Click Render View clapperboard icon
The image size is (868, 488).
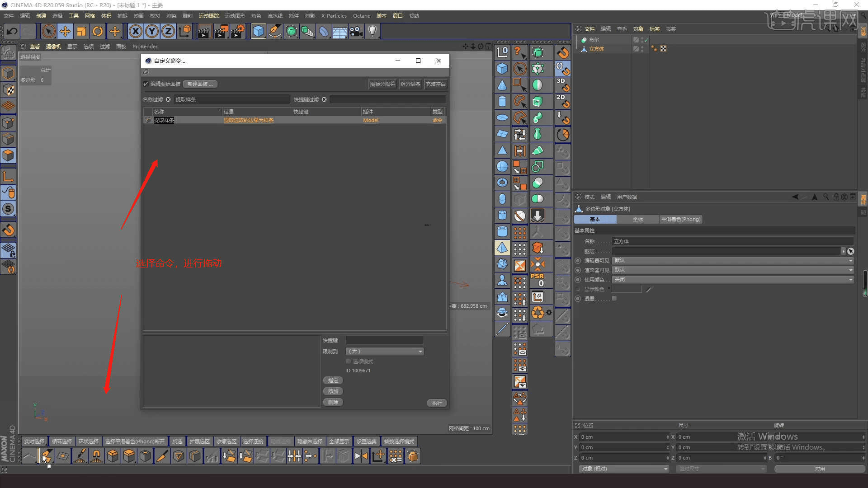coord(204,31)
